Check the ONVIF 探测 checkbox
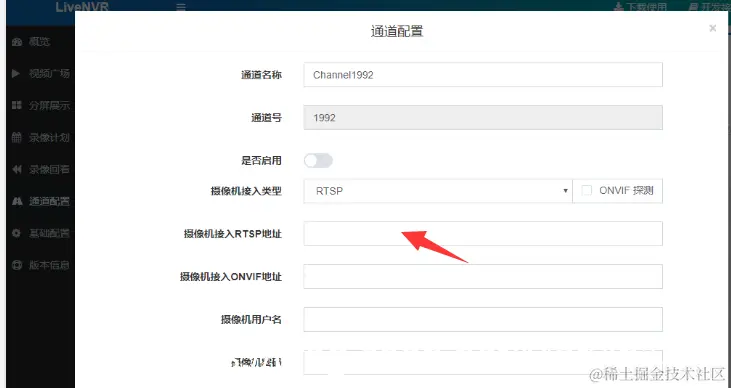The width and height of the screenshot is (731, 388). 586,190
